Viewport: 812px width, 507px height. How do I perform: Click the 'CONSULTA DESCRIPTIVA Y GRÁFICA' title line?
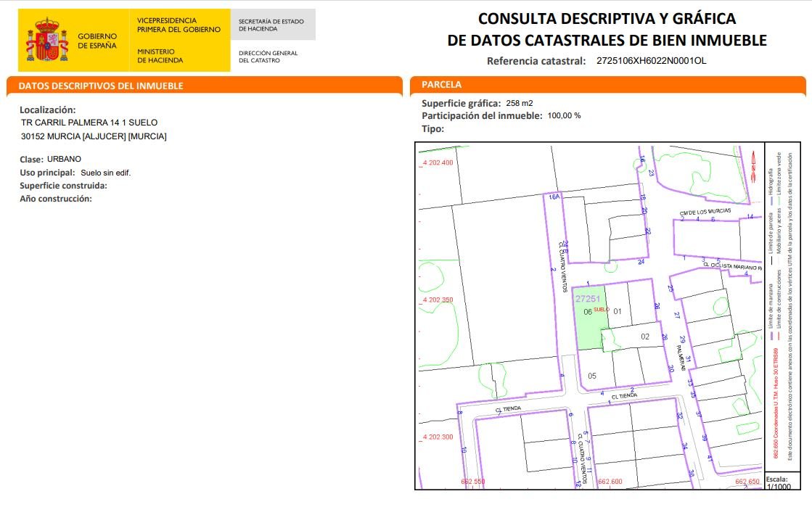(607, 19)
